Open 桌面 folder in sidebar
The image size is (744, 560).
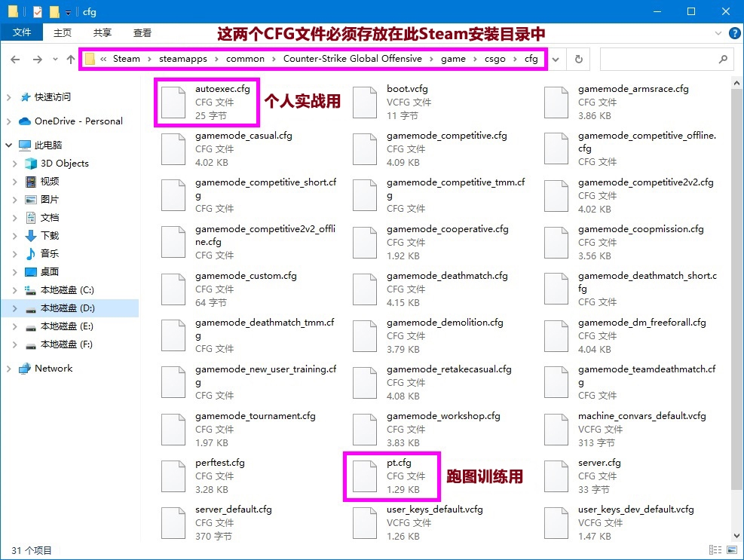tap(49, 271)
